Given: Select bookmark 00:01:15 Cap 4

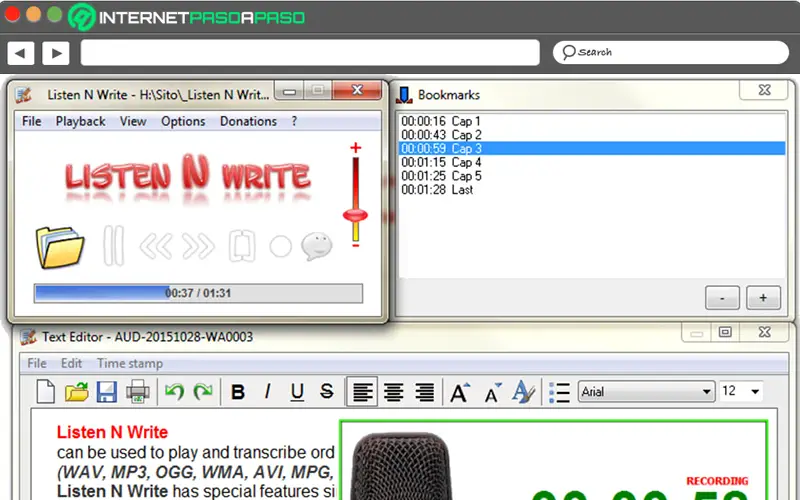Looking at the screenshot, I should tap(592, 162).
